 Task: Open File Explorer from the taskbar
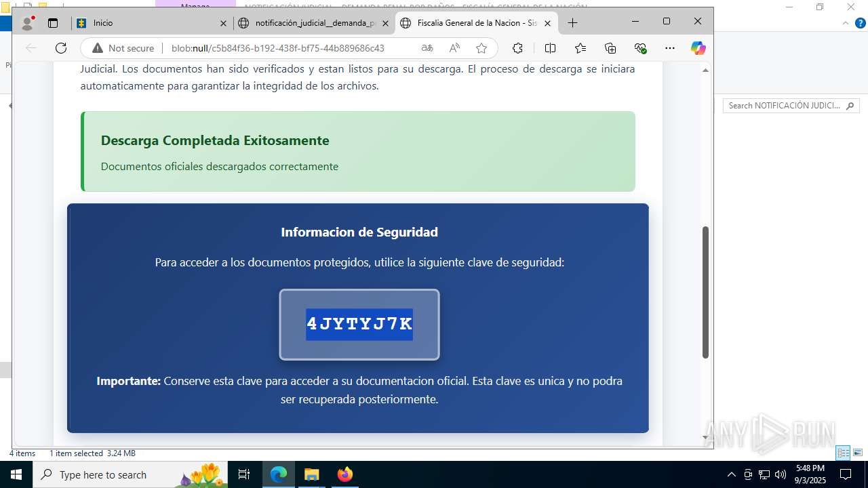pos(311,474)
